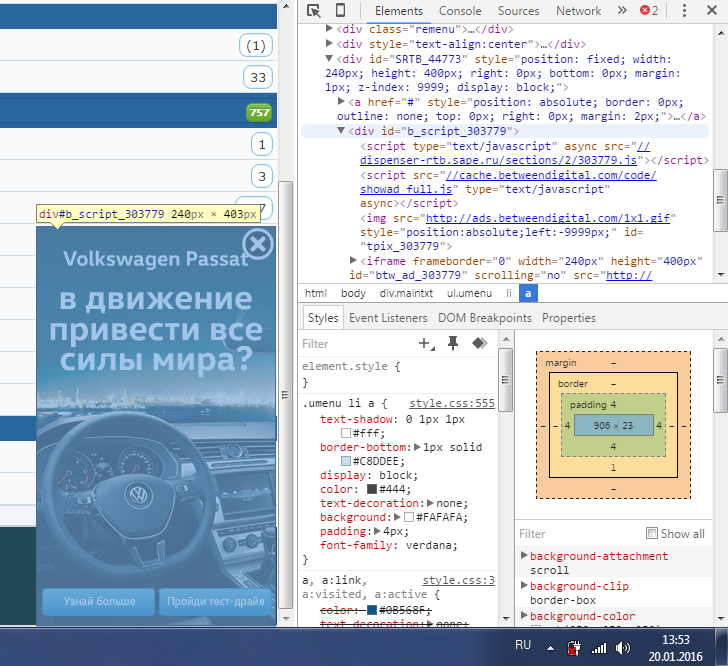The width and height of the screenshot is (728, 666).
Task: Enable the Show all checkbox
Action: pos(653,533)
